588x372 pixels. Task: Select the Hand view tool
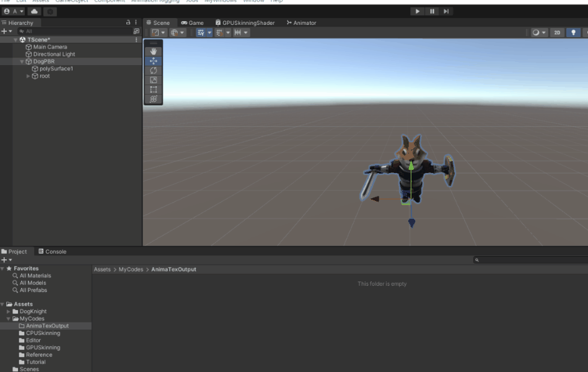pos(153,51)
